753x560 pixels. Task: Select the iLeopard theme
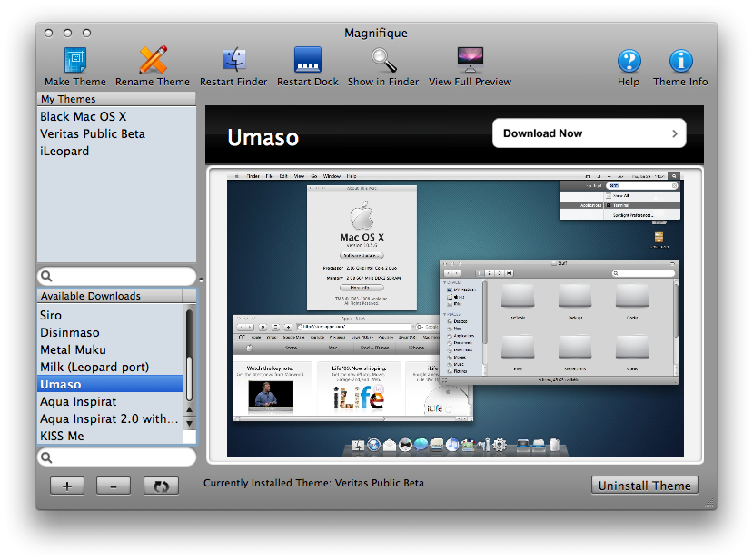(116, 152)
